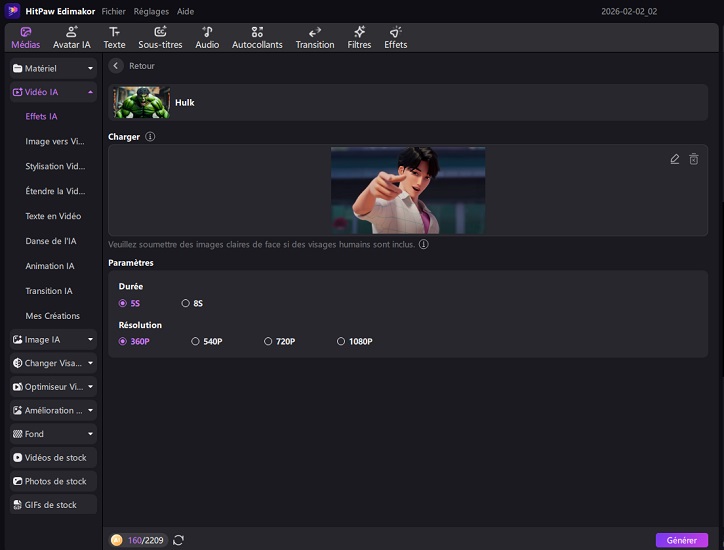Click the Générer button
Screen dimensions: 724x550
682,540
